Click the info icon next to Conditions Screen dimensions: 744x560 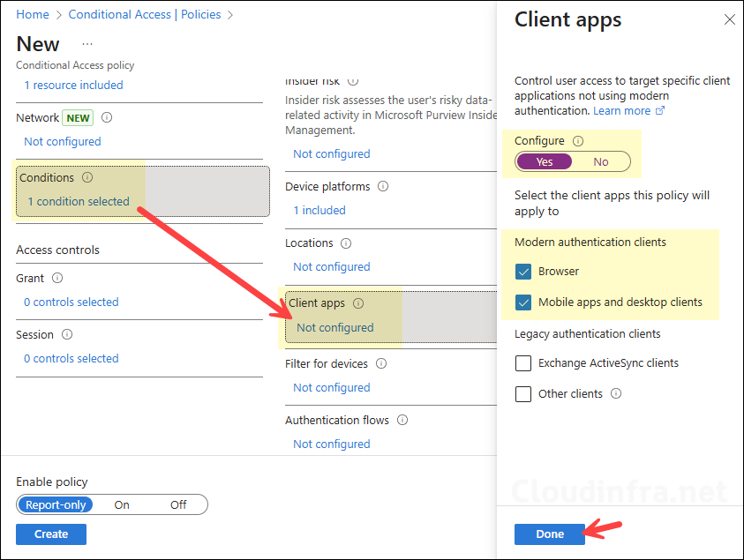coord(86,177)
